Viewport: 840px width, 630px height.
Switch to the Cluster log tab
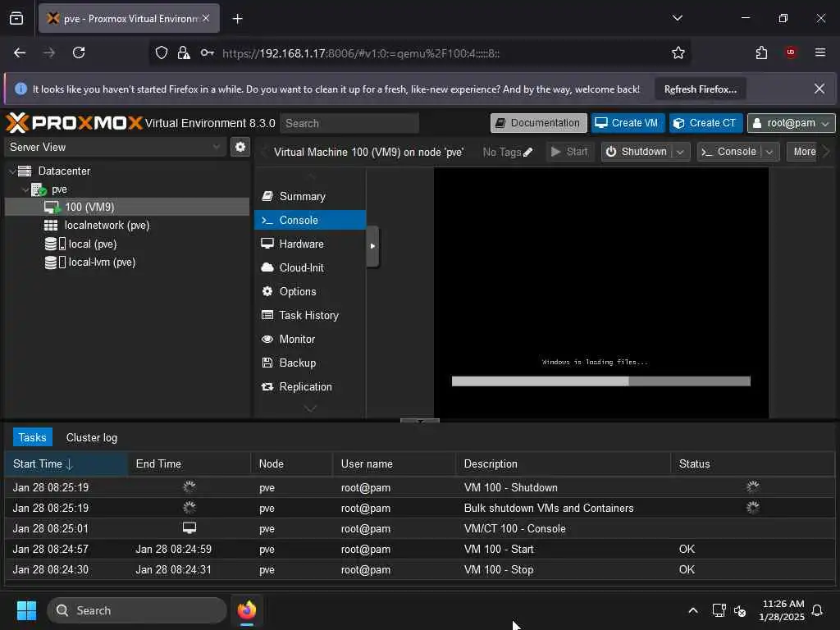pyautogui.click(x=92, y=437)
